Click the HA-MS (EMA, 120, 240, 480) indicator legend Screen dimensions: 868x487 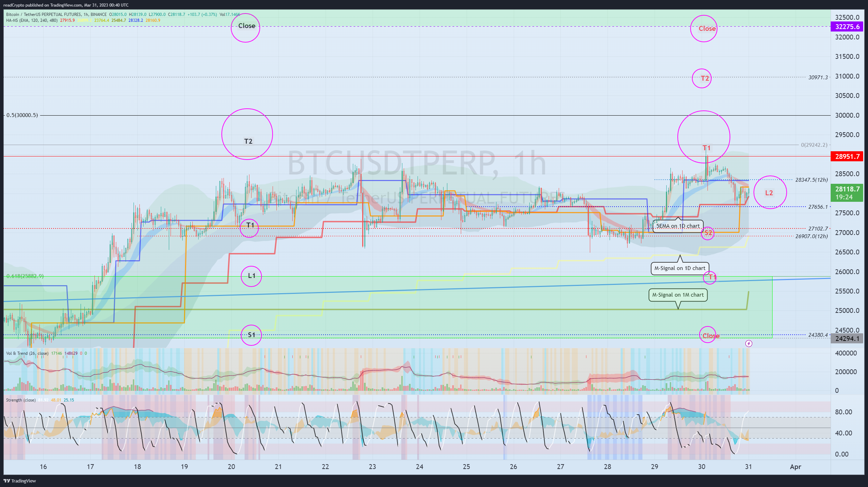pyautogui.click(x=32, y=20)
